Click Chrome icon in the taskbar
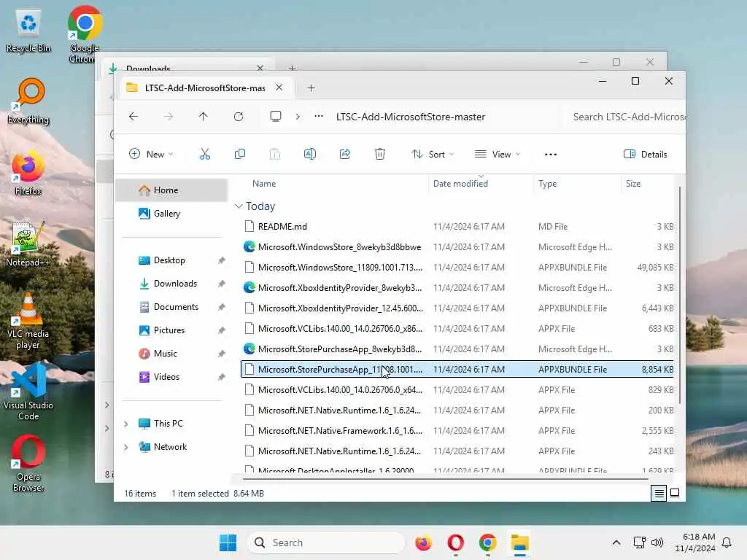This screenshot has width=747, height=560. (x=487, y=542)
